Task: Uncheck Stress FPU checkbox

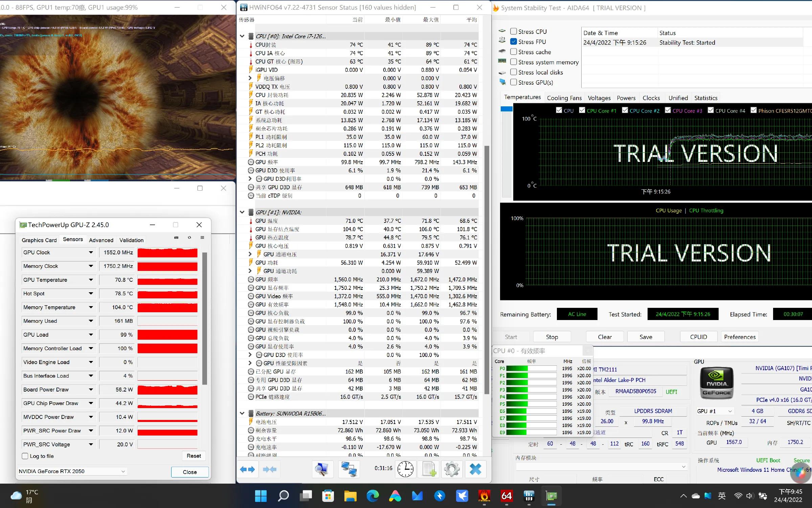Action: click(x=514, y=41)
